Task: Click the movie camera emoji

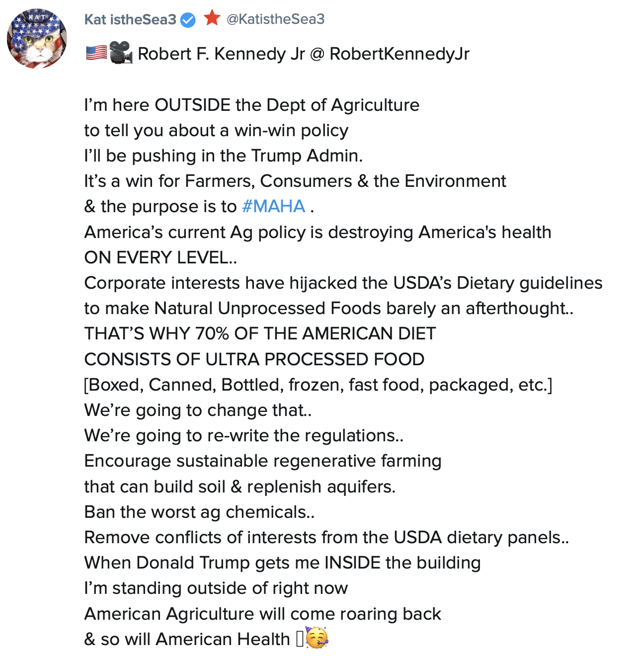Action: click(x=121, y=53)
